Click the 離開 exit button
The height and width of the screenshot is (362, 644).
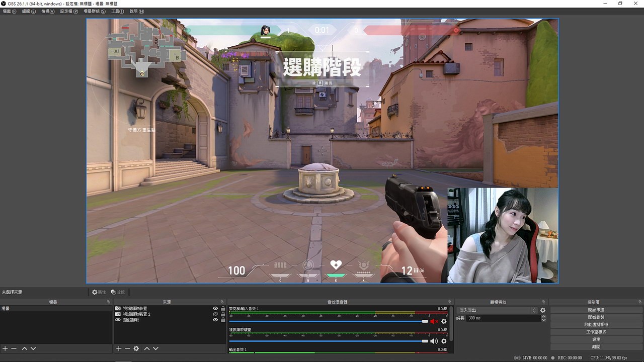pos(596,347)
